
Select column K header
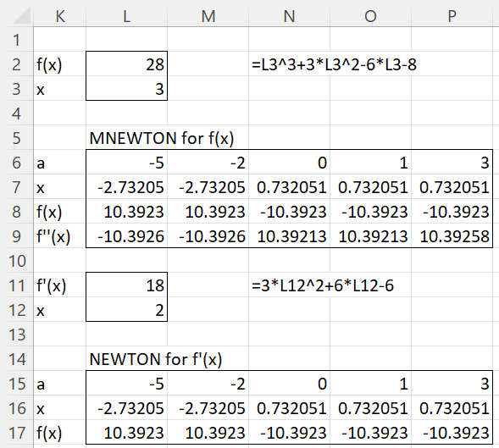(60, 16)
